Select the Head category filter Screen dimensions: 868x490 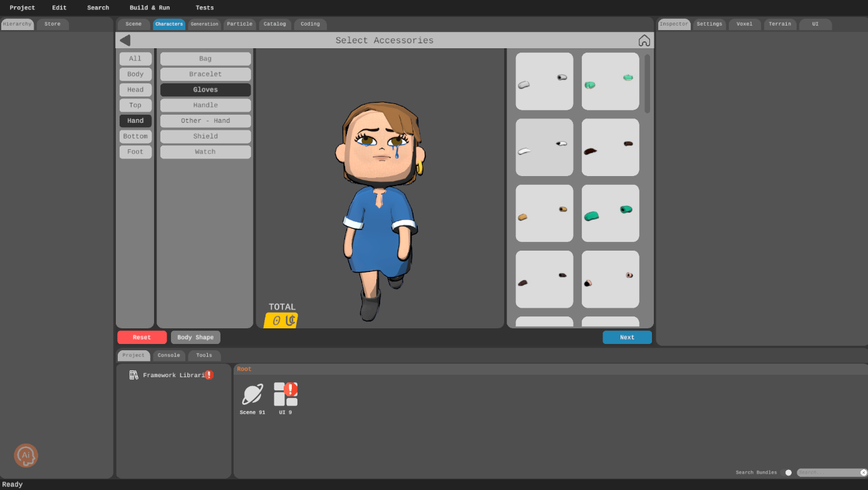(135, 90)
